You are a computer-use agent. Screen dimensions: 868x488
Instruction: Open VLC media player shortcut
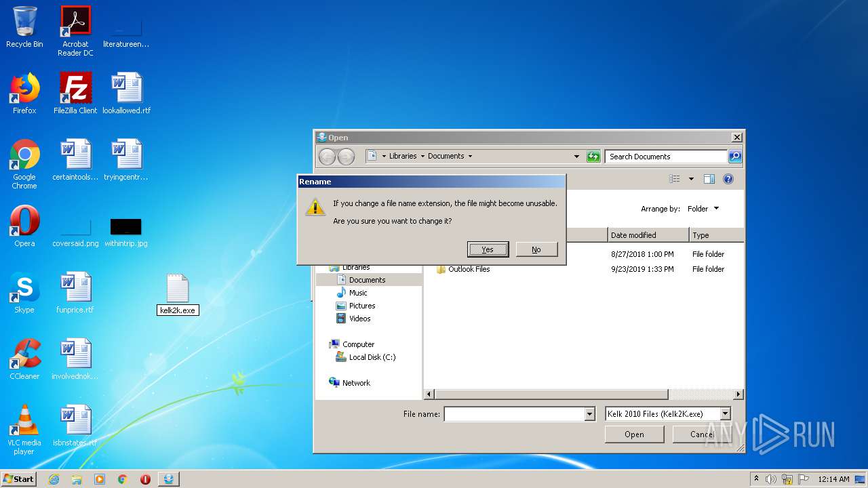pos(24,430)
